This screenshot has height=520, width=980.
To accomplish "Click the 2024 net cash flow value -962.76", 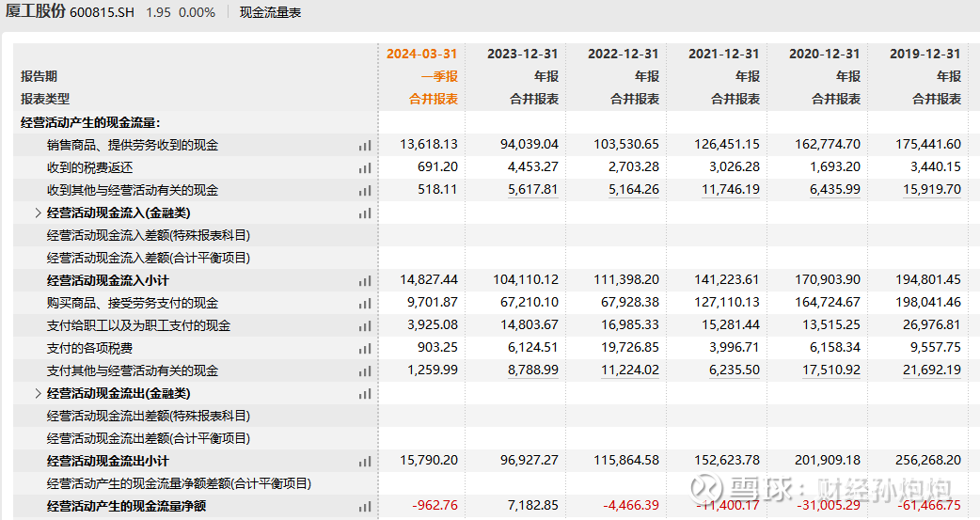I will click(x=435, y=506).
